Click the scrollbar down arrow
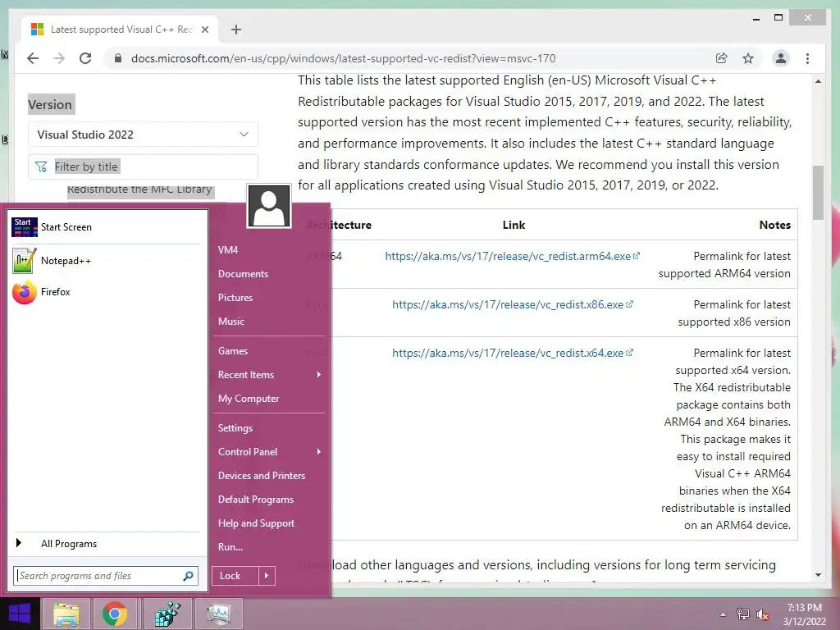This screenshot has height=630, width=840. tap(818, 575)
